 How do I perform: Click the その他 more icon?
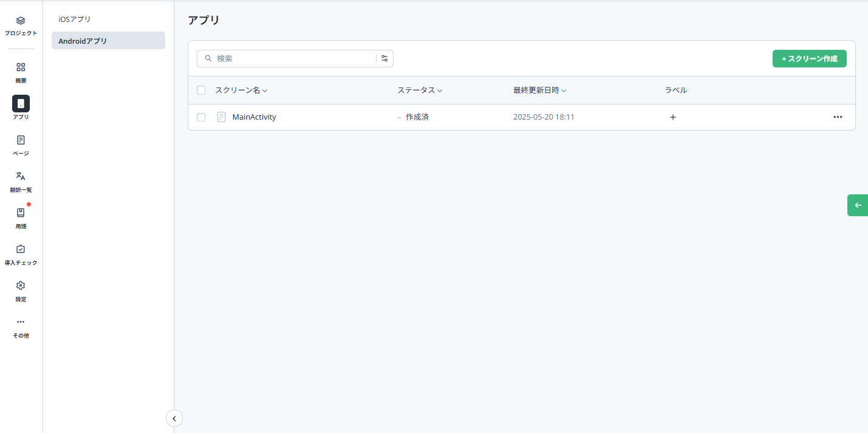pyautogui.click(x=21, y=322)
